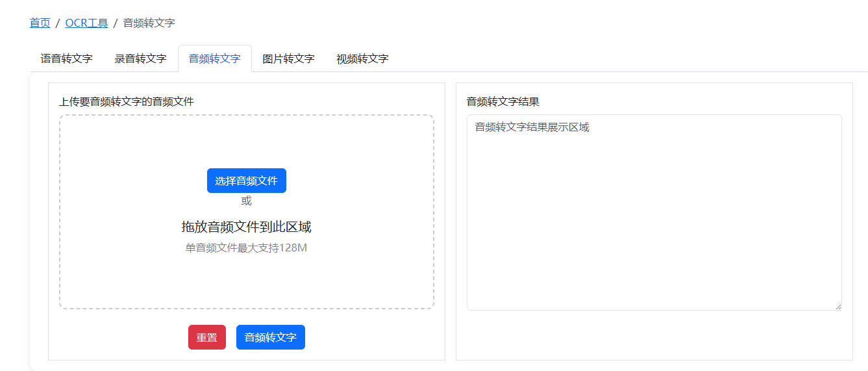Click the 单音频文件最大支持128M hint
The height and width of the screenshot is (371, 868).
pyautogui.click(x=247, y=248)
